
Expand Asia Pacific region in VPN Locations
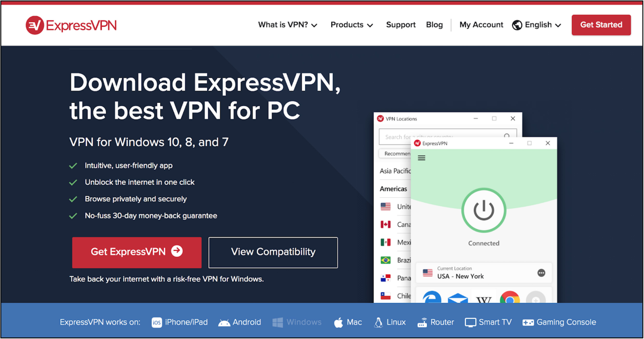395,171
